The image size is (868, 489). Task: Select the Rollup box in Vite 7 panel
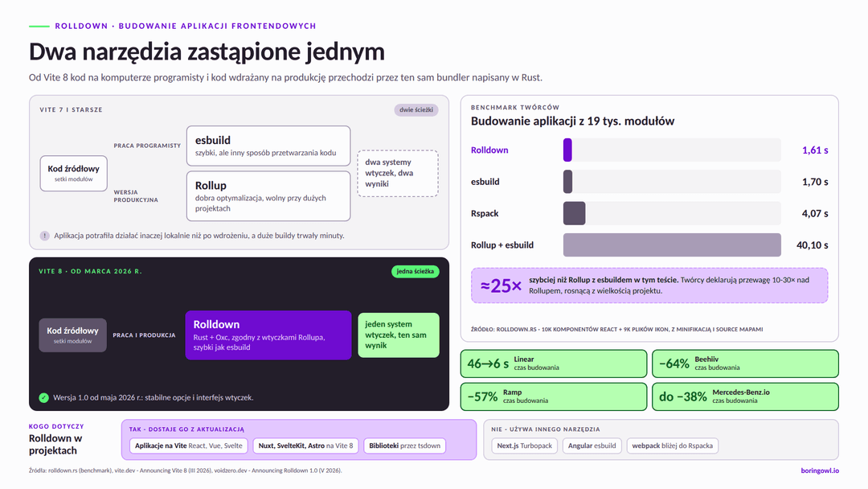[268, 196]
